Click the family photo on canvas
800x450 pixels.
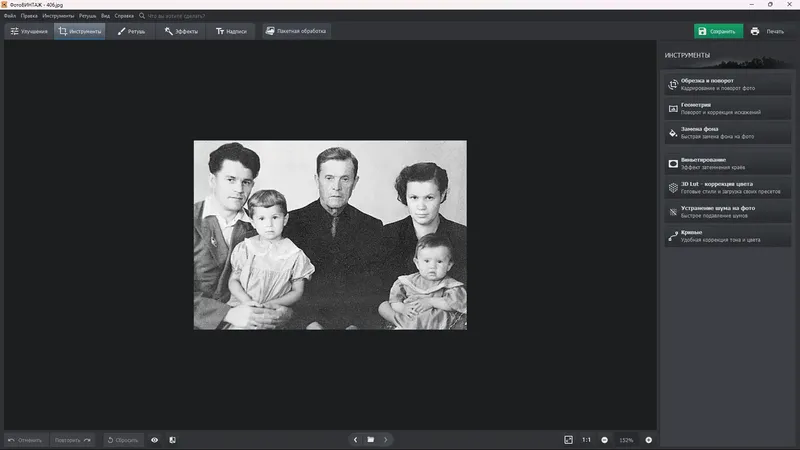[330, 235]
